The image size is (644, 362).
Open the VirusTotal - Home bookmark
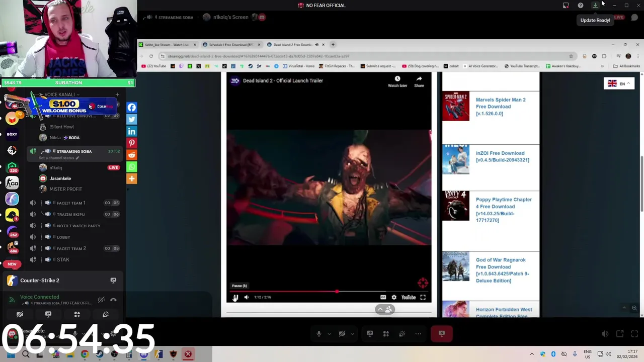pyautogui.click(x=299, y=66)
